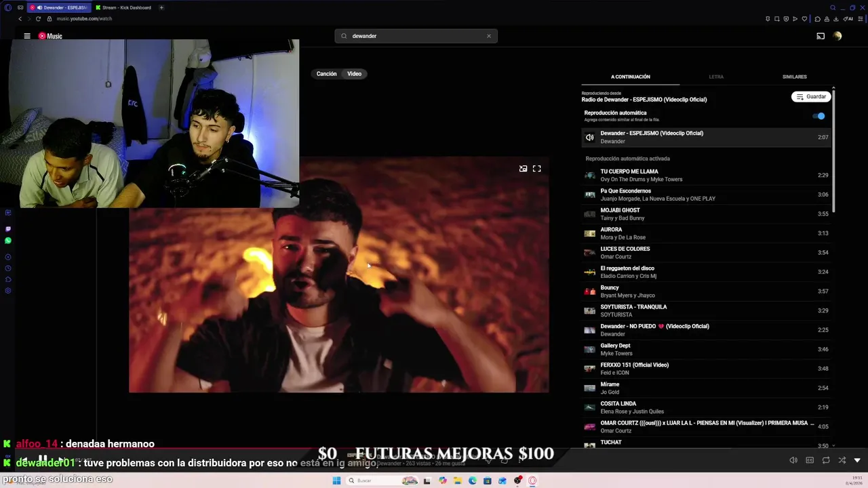This screenshot has width=868, height=488.
Task: Open Microsoft Edge from the taskbar
Action: (x=473, y=481)
